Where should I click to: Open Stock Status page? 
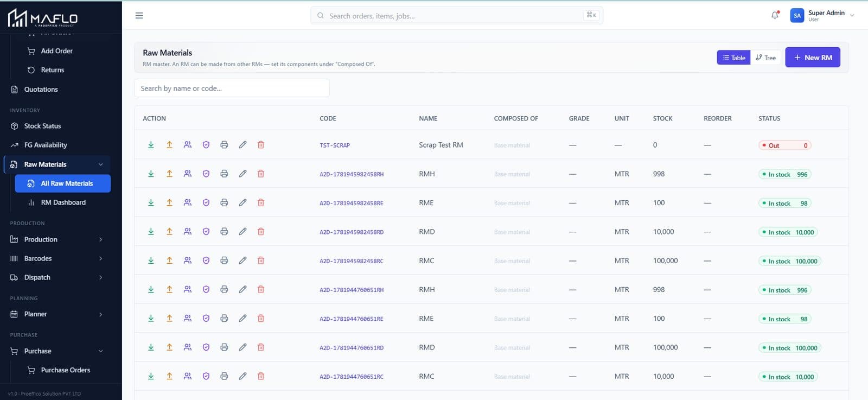click(42, 126)
